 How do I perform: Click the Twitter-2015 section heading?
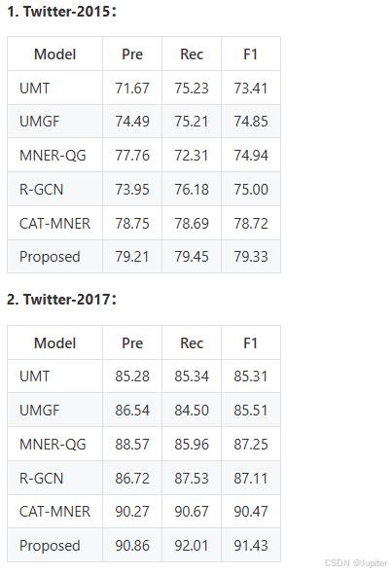pyautogui.click(x=61, y=12)
